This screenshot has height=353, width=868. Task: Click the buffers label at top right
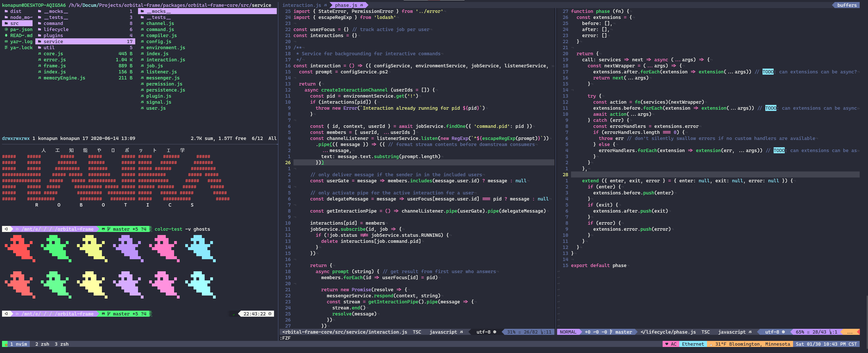[847, 5]
